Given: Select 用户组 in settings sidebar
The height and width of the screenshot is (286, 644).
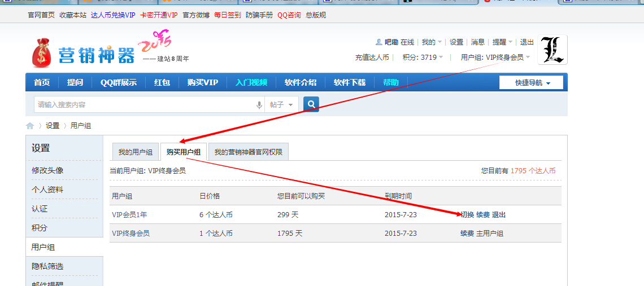Looking at the screenshot, I should [x=43, y=247].
